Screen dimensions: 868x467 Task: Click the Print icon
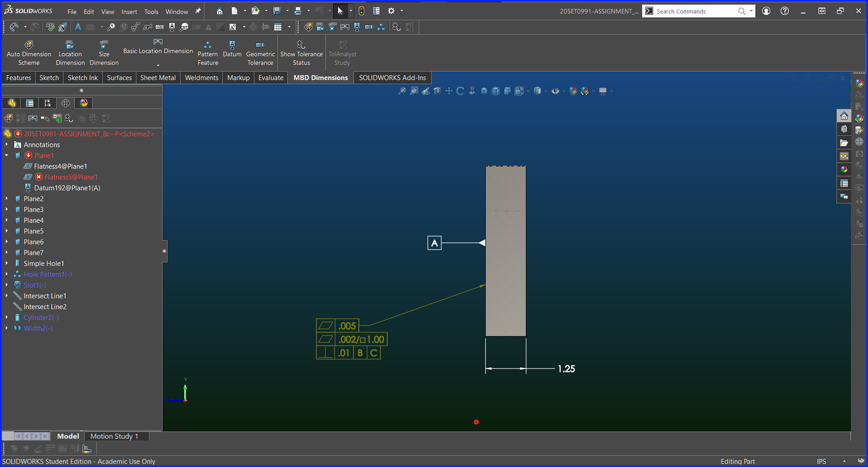coord(297,11)
